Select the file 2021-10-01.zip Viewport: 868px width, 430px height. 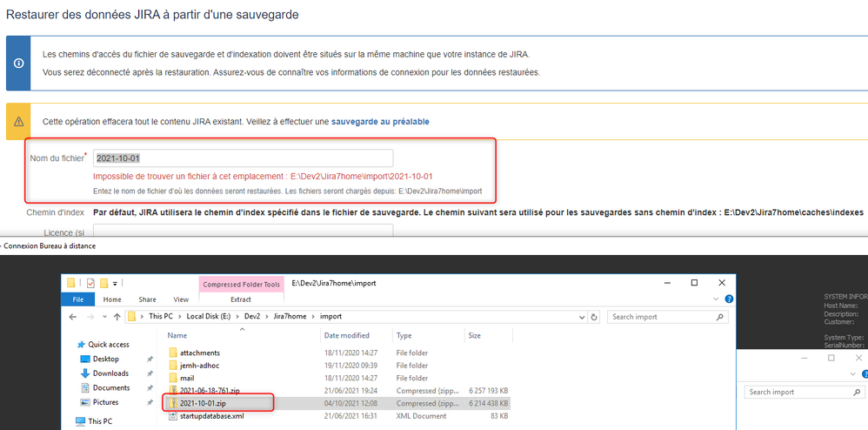coord(203,403)
